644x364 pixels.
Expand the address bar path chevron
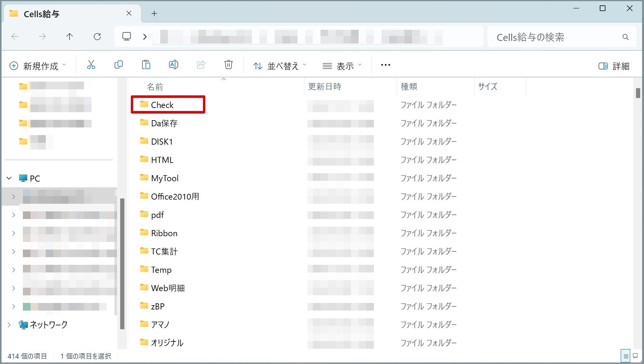coord(145,37)
